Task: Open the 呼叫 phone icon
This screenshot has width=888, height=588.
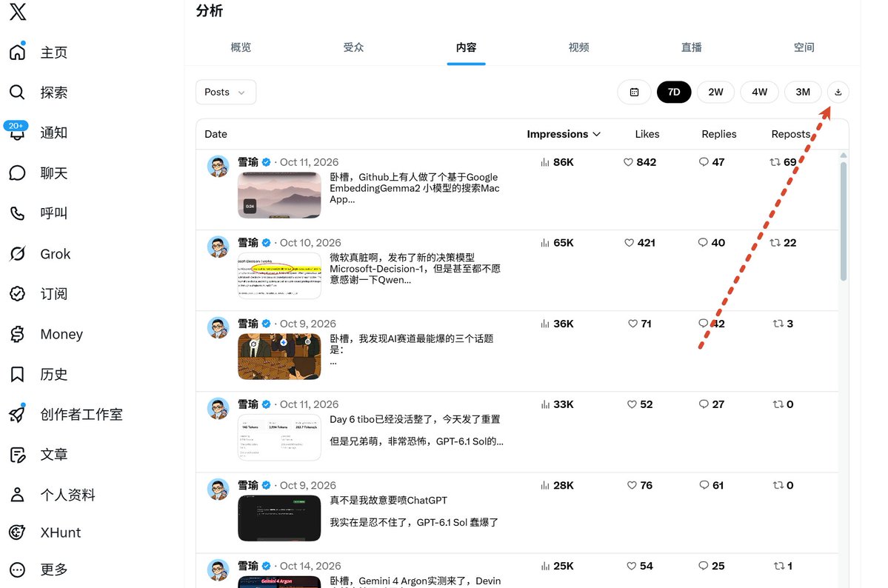Action: [18, 213]
